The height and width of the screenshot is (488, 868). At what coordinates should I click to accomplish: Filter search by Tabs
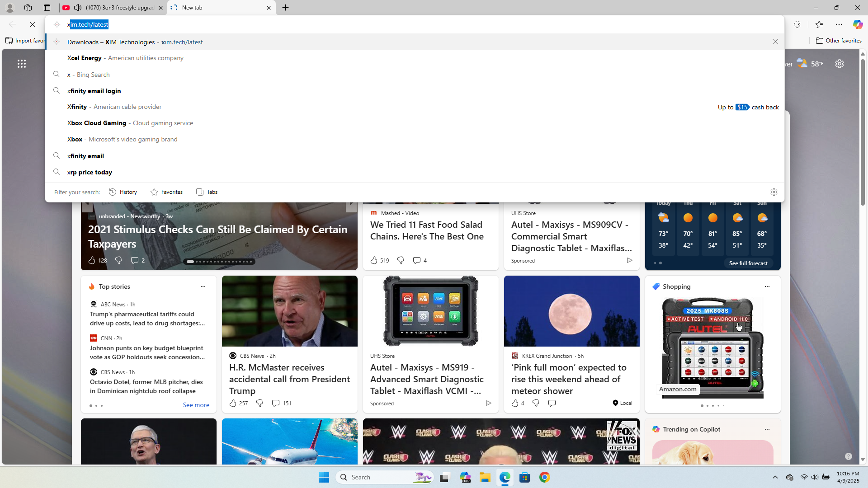[207, 192]
